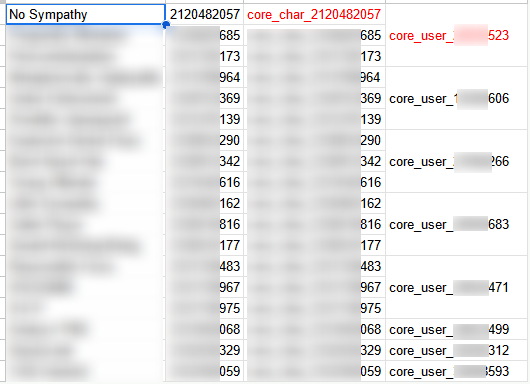The width and height of the screenshot is (530, 384).
Task: Click the second-column number cell ending in 290
Action: pos(204,140)
